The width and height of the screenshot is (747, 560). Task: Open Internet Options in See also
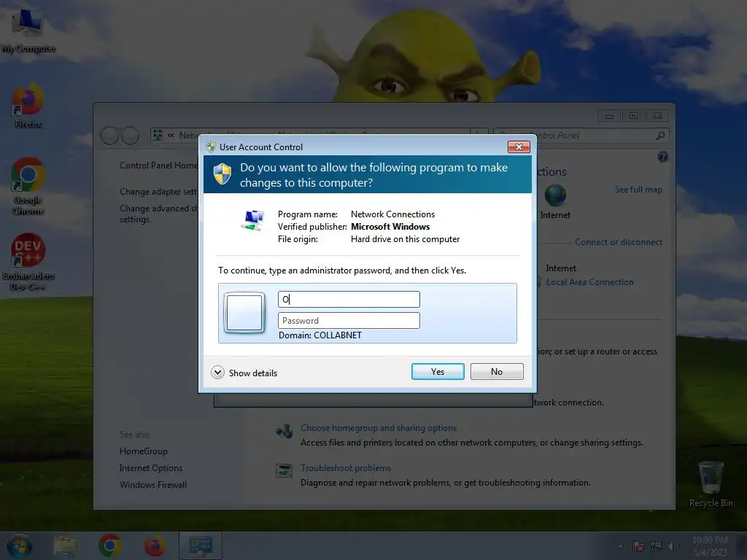pos(150,468)
